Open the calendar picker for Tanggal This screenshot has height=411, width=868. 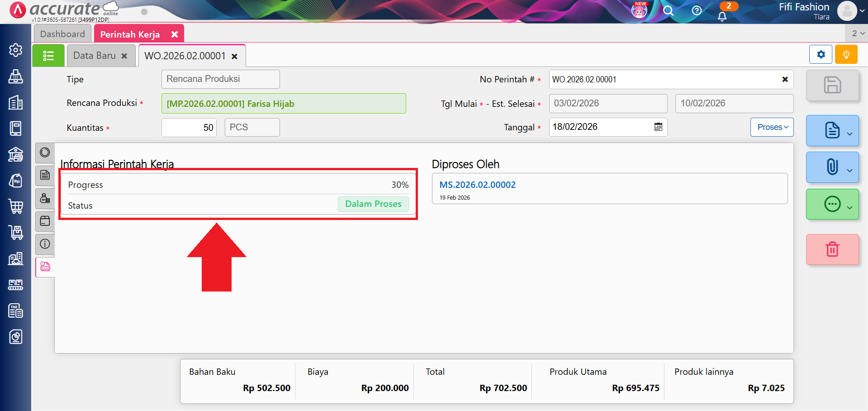(658, 127)
